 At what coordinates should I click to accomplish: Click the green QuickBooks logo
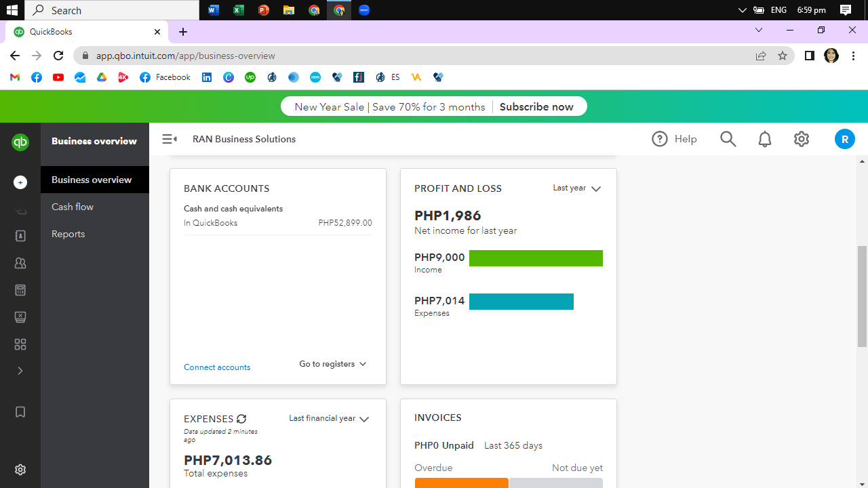(20, 142)
